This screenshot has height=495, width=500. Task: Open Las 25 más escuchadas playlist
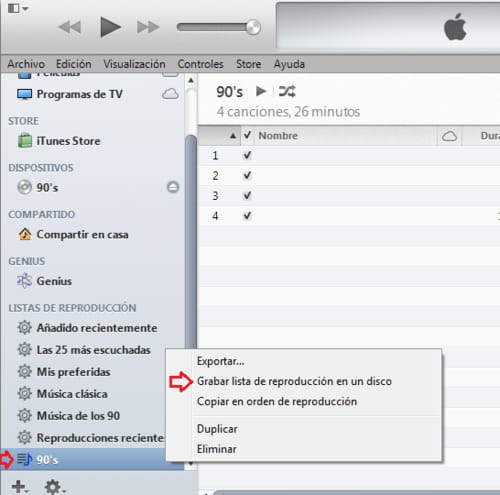coord(93,350)
